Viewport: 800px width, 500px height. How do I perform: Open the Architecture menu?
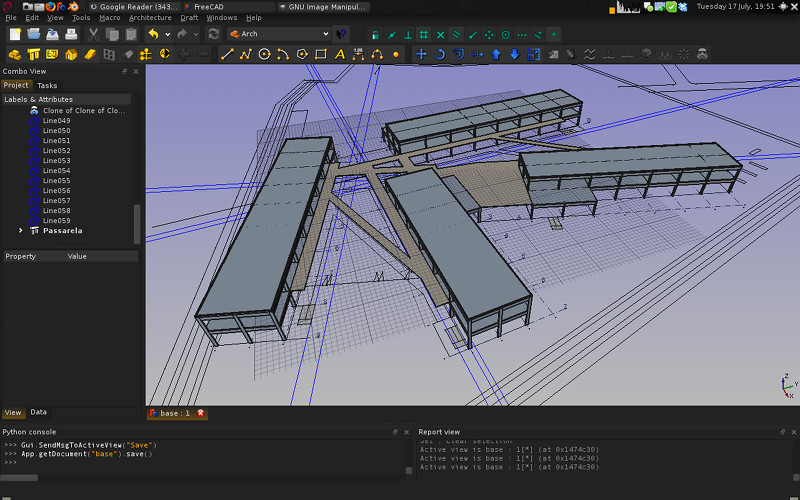[150, 17]
